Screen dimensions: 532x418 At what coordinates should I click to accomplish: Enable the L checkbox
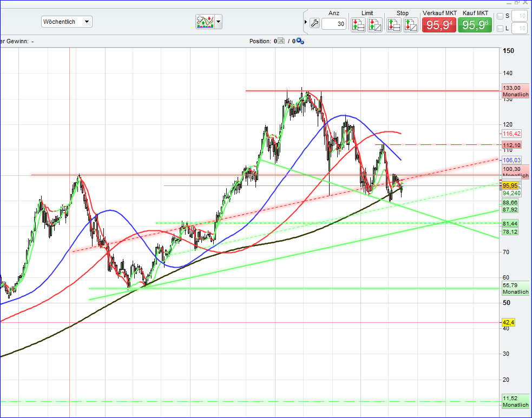[x=500, y=29]
